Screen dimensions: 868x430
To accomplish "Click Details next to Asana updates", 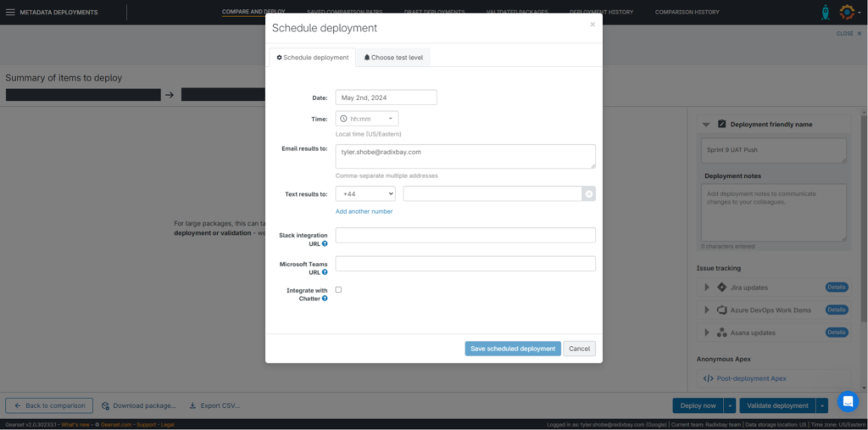I will tap(837, 332).
